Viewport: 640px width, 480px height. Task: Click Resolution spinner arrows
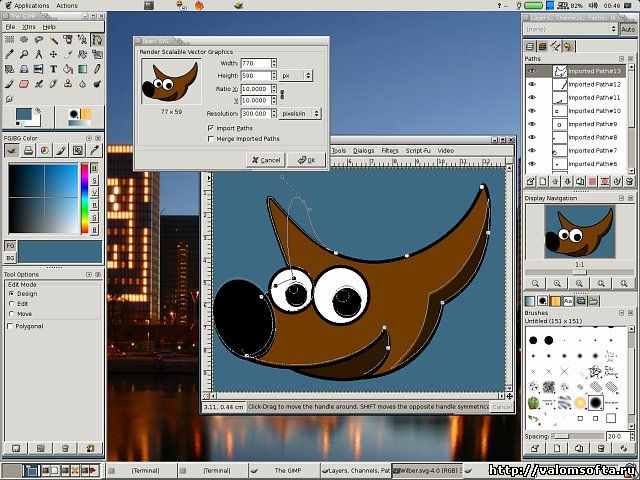click(274, 113)
